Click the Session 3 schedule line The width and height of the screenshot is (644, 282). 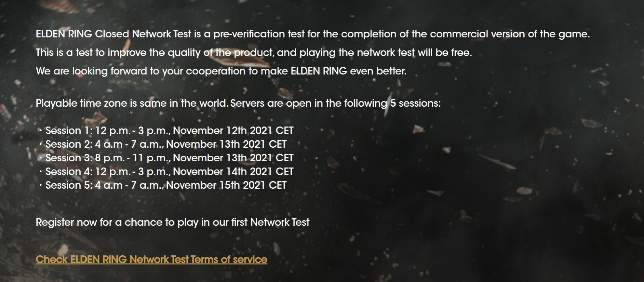(x=169, y=158)
